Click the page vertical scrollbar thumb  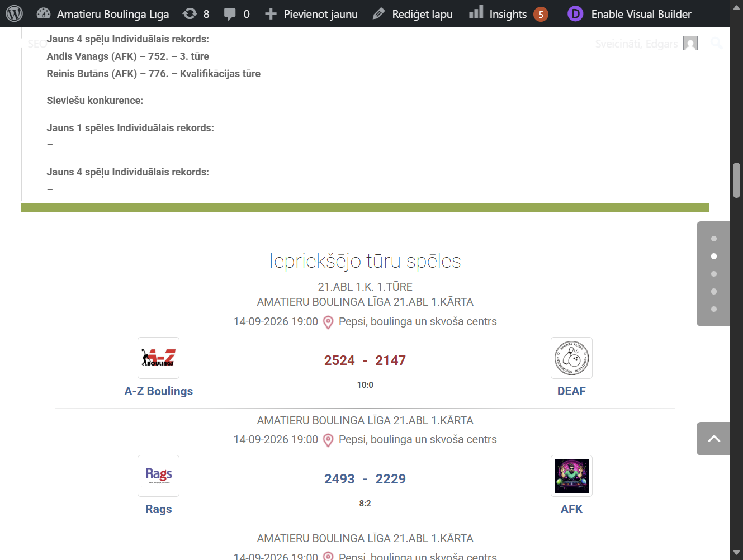click(x=737, y=180)
